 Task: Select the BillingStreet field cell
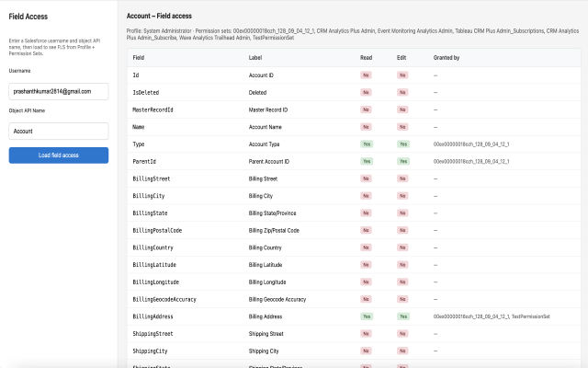pos(151,178)
